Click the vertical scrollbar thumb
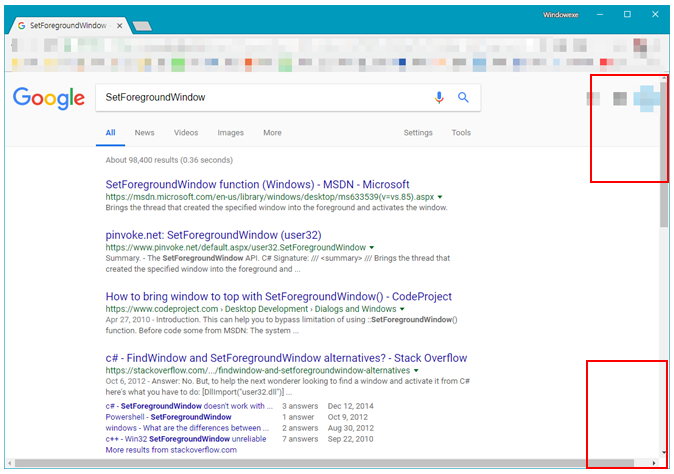The height and width of the screenshot is (474, 674). pyautogui.click(x=664, y=155)
